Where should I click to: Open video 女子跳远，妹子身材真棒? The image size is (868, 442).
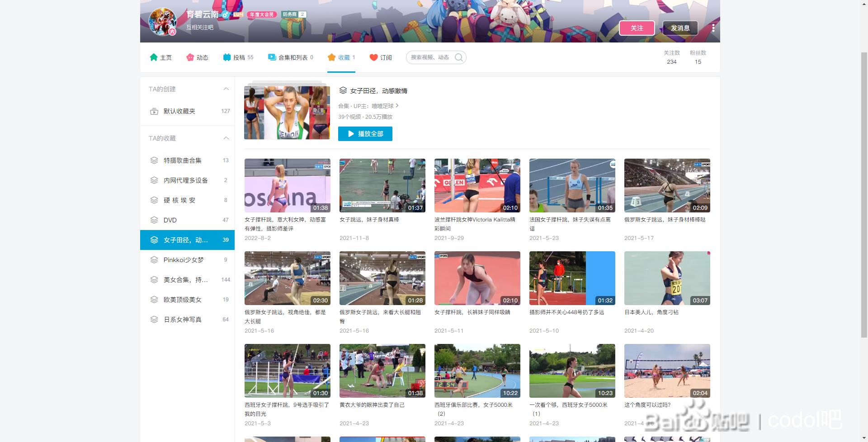(382, 185)
